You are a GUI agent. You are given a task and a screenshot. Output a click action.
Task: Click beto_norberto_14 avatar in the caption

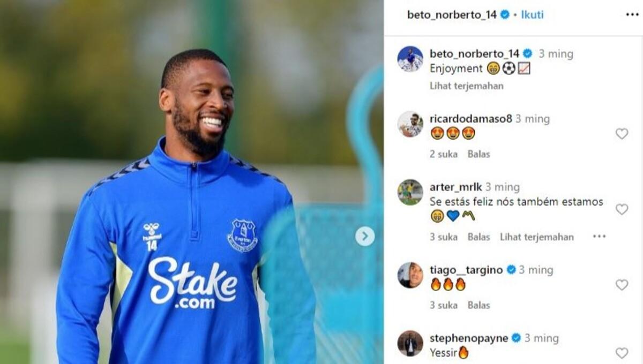(x=410, y=59)
